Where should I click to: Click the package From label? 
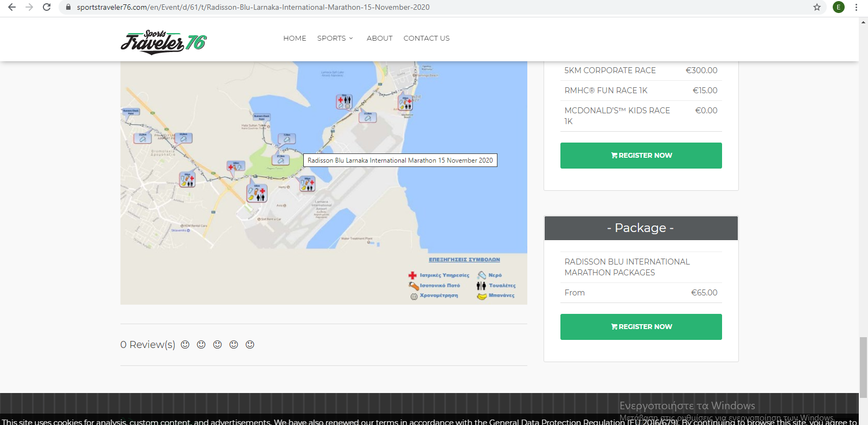click(x=575, y=293)
